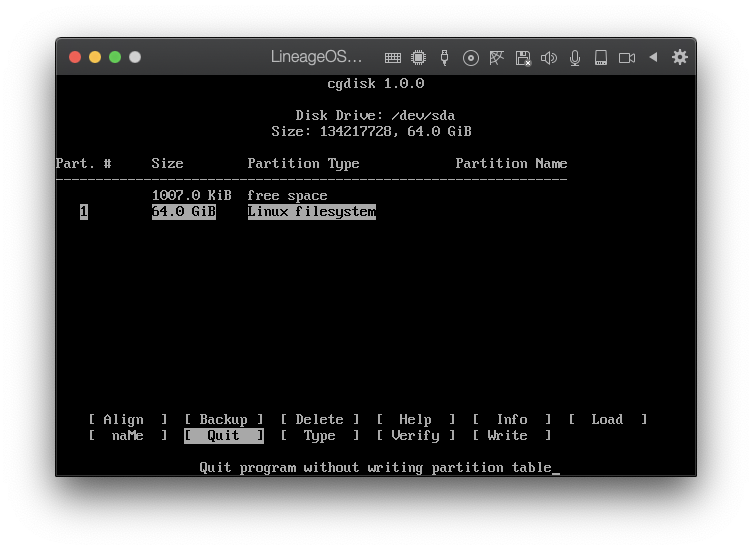Image resolution: width=752 pixels, height=550 pixels.
Task: Click the Partition Name column header
Action: point(511,164)
